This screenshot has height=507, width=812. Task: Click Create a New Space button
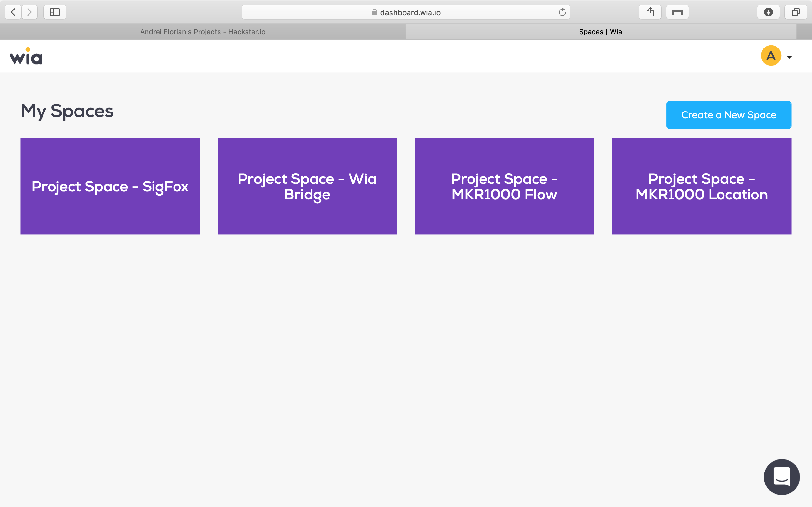(x=729, y=115)
